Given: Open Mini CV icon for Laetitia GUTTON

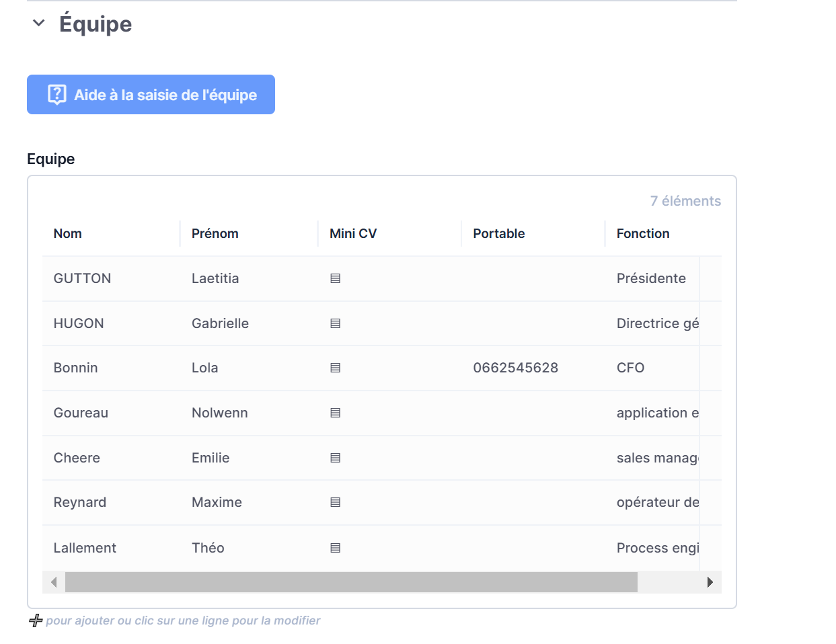Looking at the screenshot, I should [x=335, y=278].
